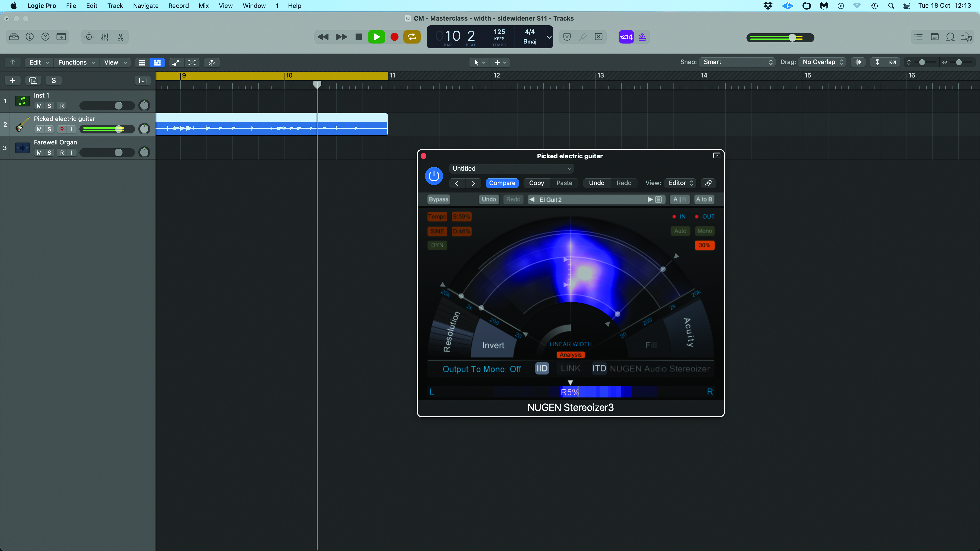Image resolution: width=980 pixels, height=551 pixels.
Task: Click the A to B button
Action: [x=704, y=199]
